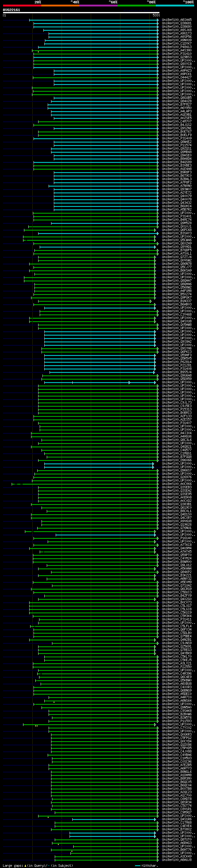Select UniRef100_P21281 label

tap(177, 365)
